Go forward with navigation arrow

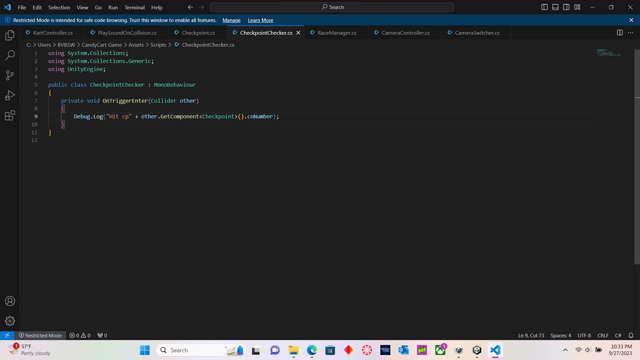click(x=201, y=7)
